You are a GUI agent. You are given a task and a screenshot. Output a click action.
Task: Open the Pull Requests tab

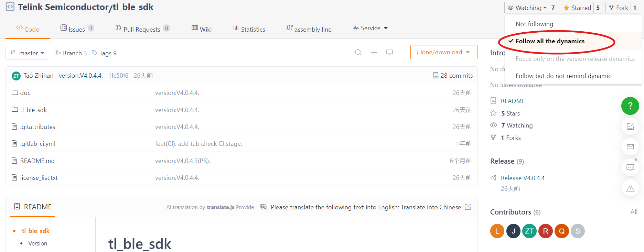point(142,29)
